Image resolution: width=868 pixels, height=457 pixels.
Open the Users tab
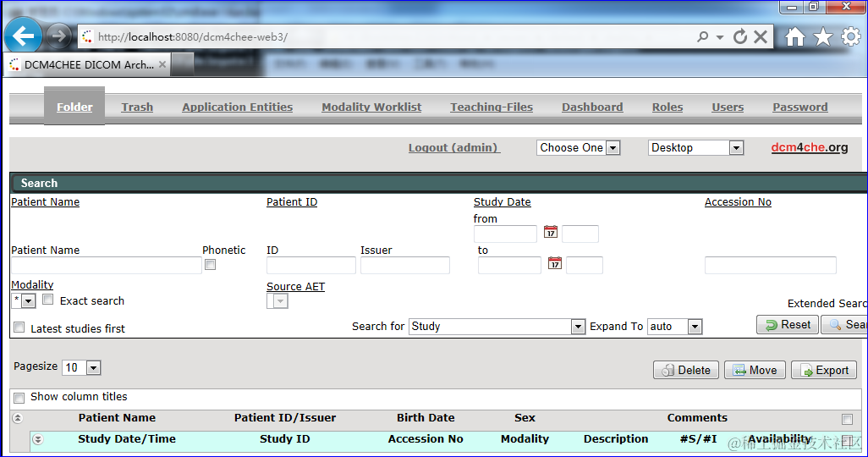(x=728, y=107)
